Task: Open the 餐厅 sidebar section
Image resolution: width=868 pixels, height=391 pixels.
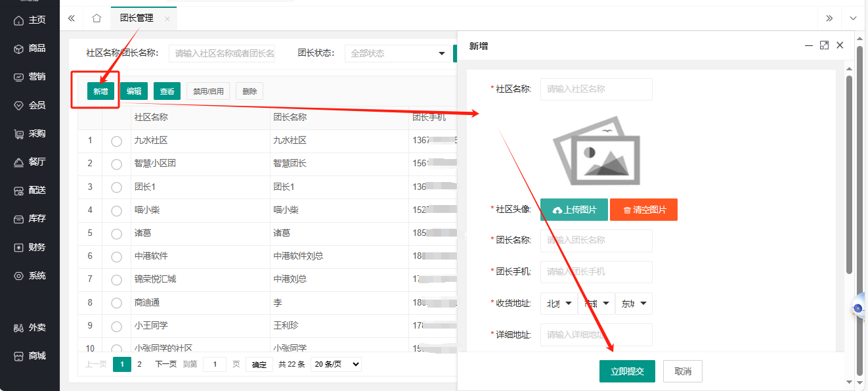Action: pyautogui.click(x=30, y=162)
